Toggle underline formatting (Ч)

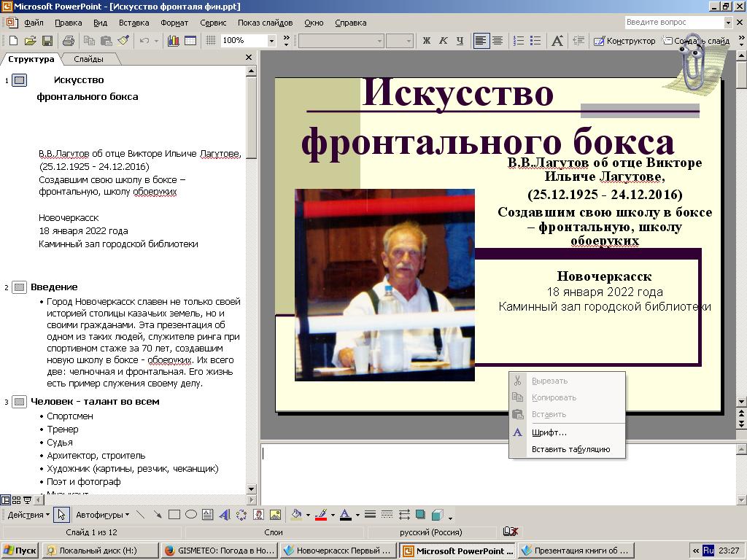point(460,41)
